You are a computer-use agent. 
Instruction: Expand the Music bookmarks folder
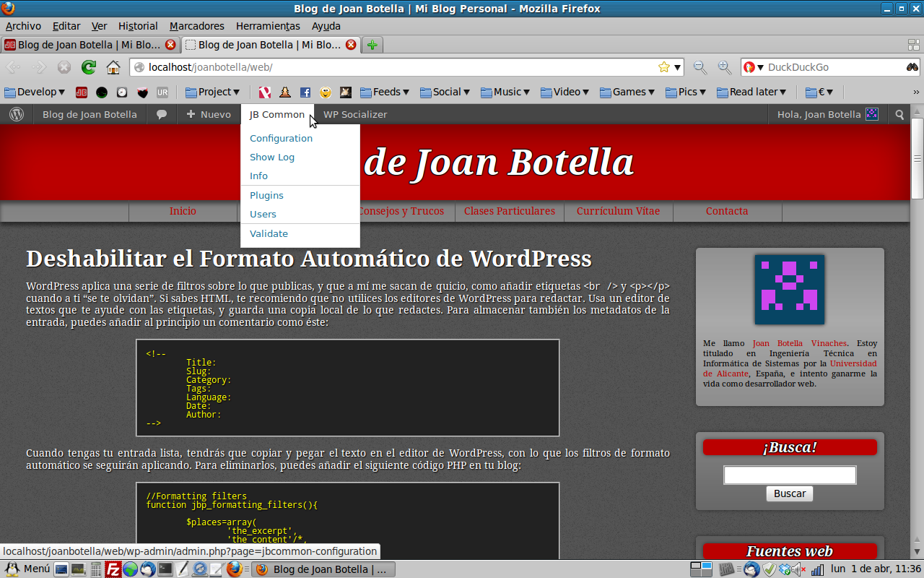pos(505,92)
